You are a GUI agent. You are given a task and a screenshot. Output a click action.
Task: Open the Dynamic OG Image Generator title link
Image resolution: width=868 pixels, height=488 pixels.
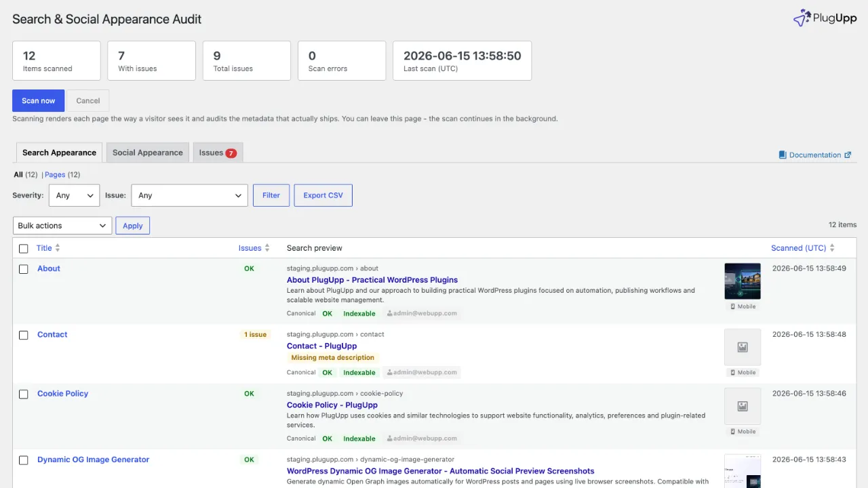[x=94, y=460]
